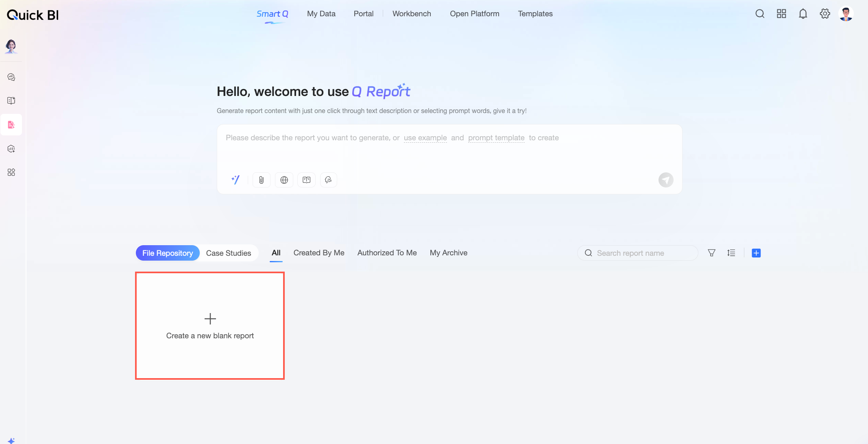This screenshot has height=444, width=868.
Task: Open the settings gear in header
Action: pyautogui.click(x=825, y=14)
